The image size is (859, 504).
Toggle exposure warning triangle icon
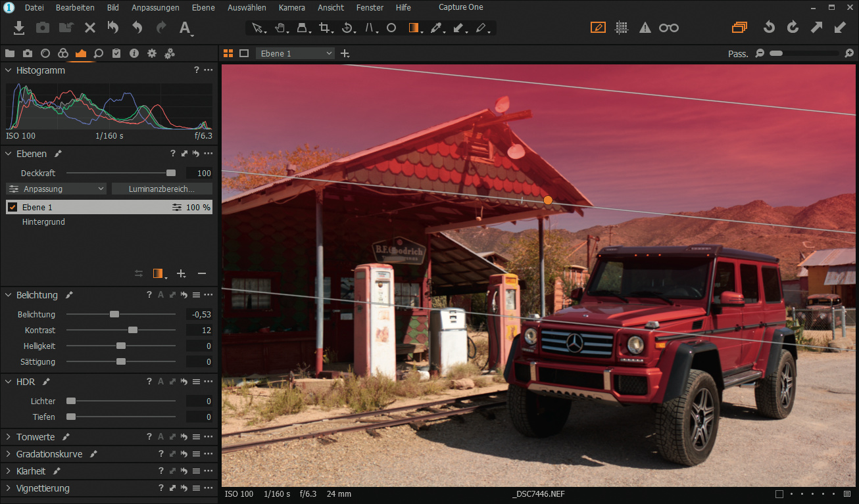(645, 28)
